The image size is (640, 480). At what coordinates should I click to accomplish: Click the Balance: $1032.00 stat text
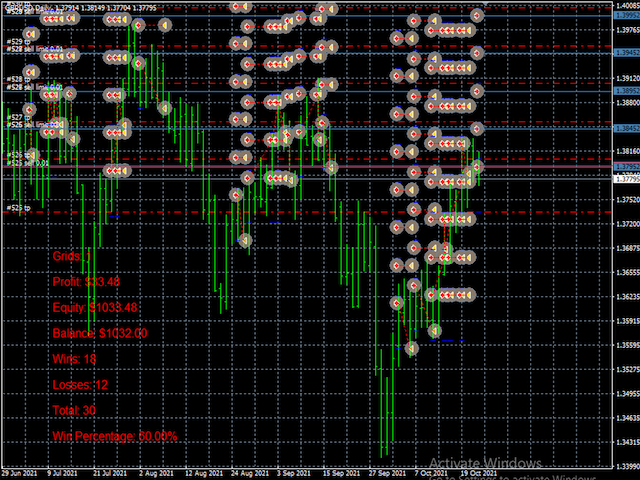[x=100, y=333]
